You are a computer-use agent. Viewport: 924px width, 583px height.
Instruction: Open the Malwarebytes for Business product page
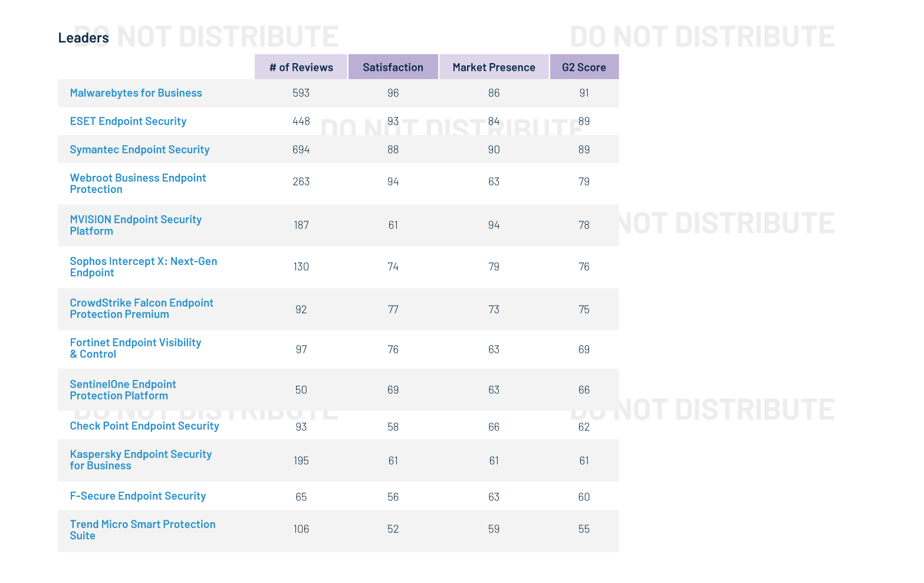tap(136, 93)
